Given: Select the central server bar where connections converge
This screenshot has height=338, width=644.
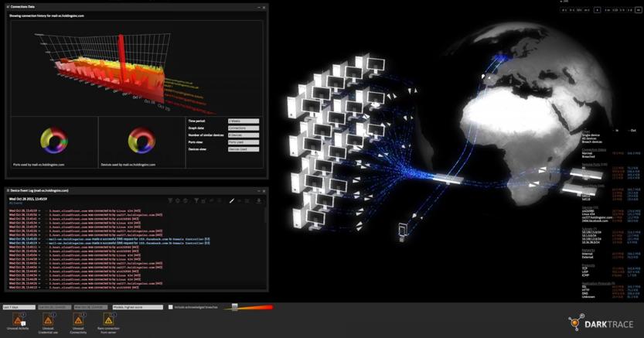Looking at the screenshot, I should click(448, 179).
